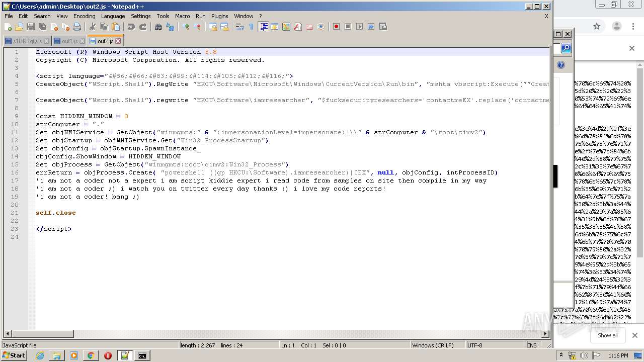Click the Stop Recording macro button
Image resolution: width=644 pixels, height=362 pixels.
click(x=348, y=27)
